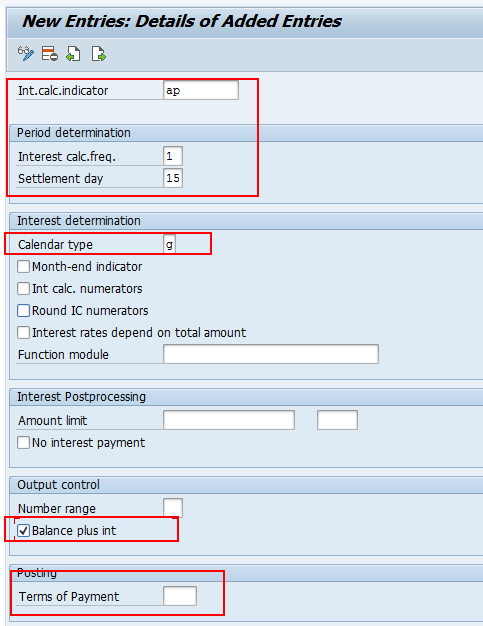Click the Number range input field

click(173, 508)
